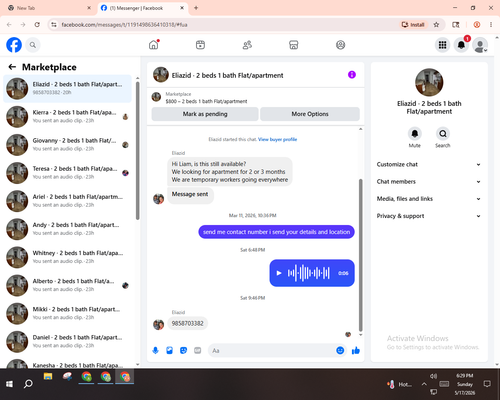The image size is (500, 400).
Task: Show hidden tray icons chevron
Action: pos(424,384)
